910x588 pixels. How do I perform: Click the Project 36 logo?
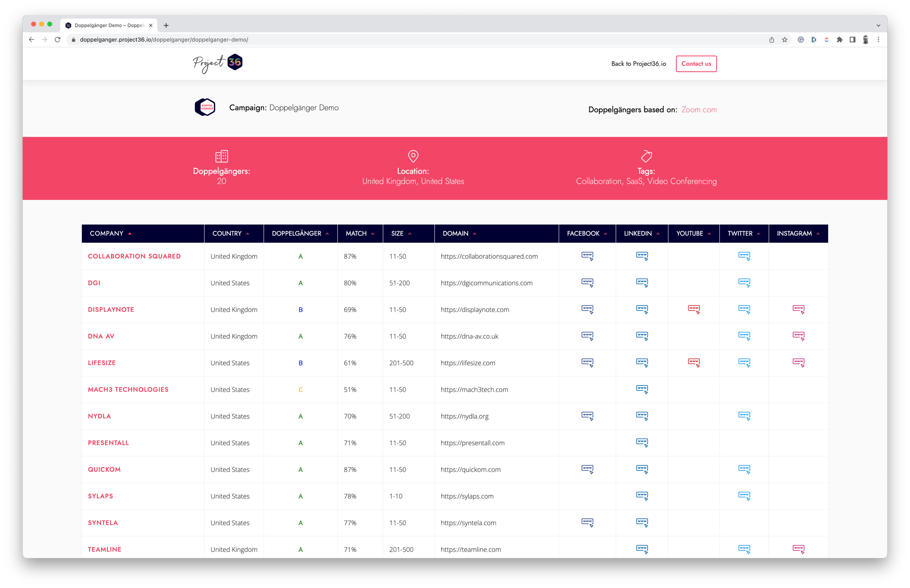pyautogui.click(x=217, y=63)
